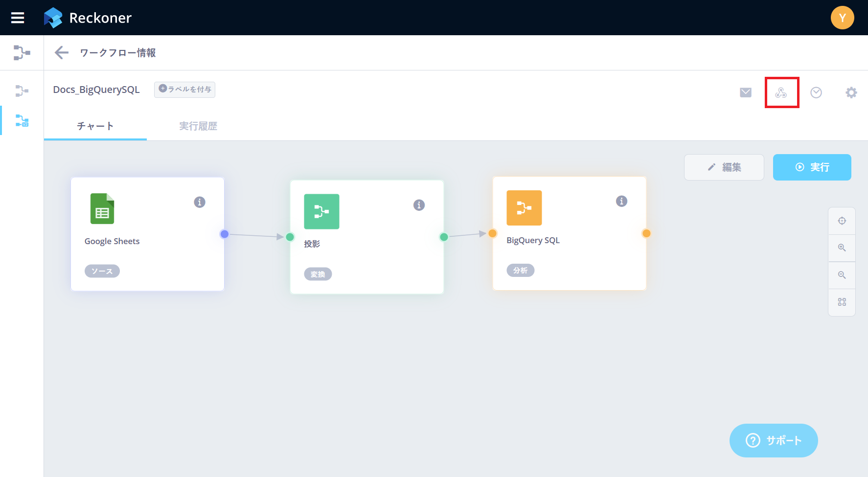Select the チャート tab
Viewport: 868px width, 477px height.
point(95,126)
